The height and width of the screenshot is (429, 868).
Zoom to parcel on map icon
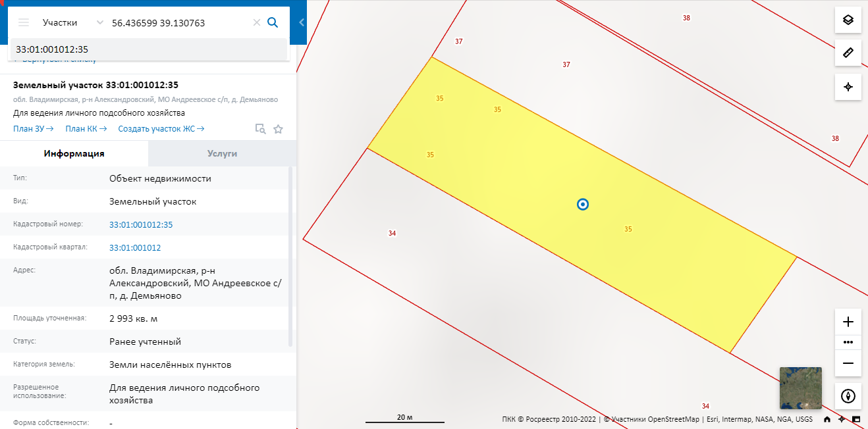[x=261, y=129]
